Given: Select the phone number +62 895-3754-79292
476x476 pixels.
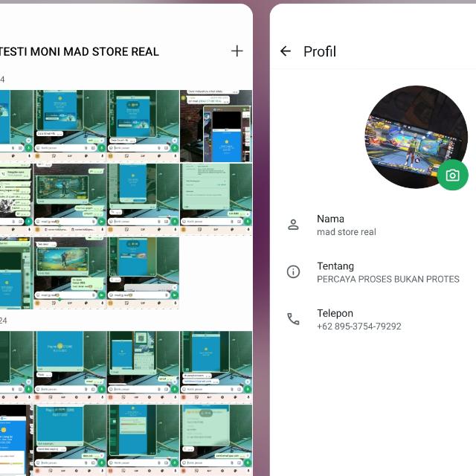Looking at the screenshot, I should [358, 326].
